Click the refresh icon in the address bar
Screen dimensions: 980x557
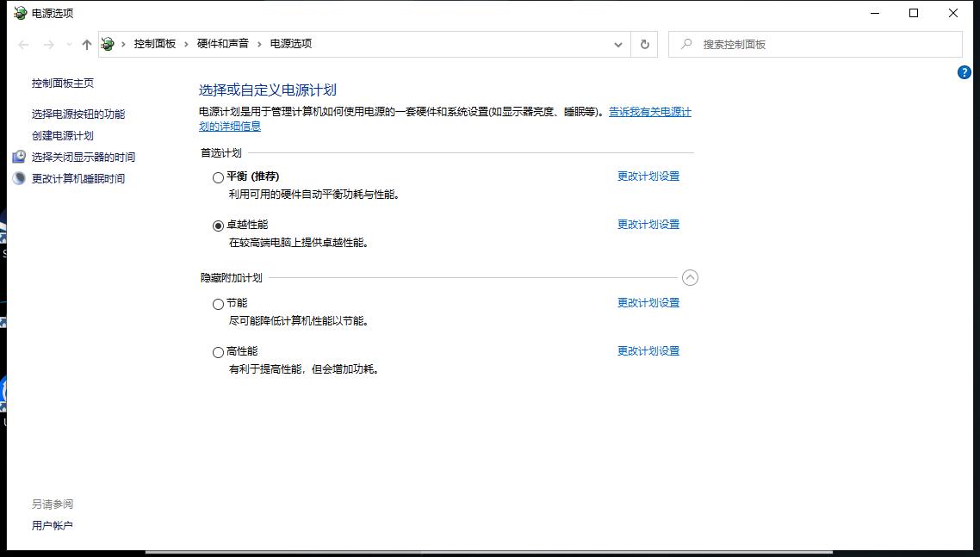click(644, 43)
